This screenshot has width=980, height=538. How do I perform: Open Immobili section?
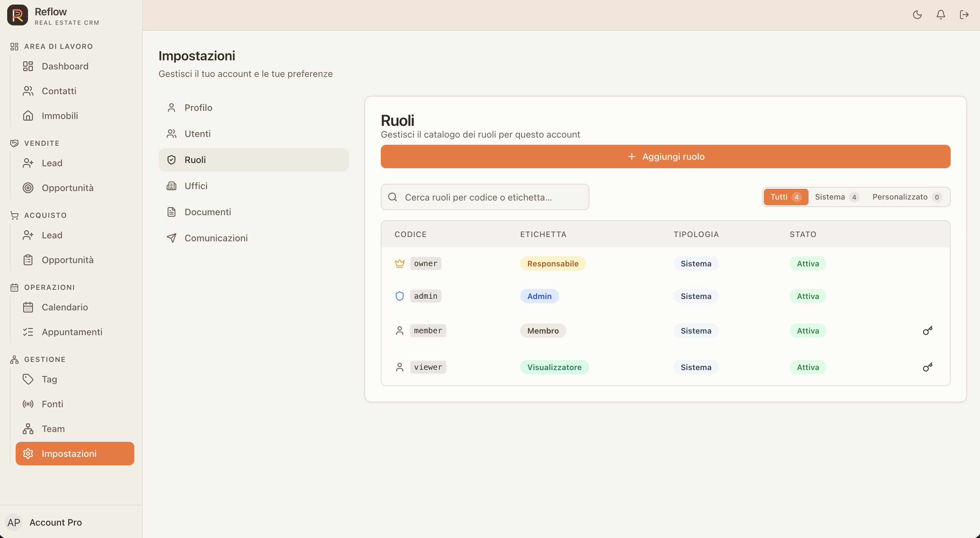click(x=75, y=116)
